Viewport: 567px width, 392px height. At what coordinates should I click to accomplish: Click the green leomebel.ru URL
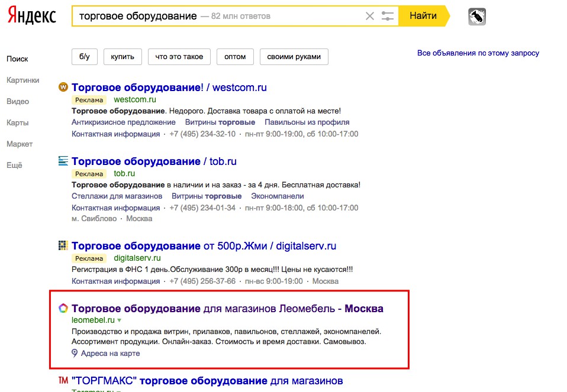[93, 320]
